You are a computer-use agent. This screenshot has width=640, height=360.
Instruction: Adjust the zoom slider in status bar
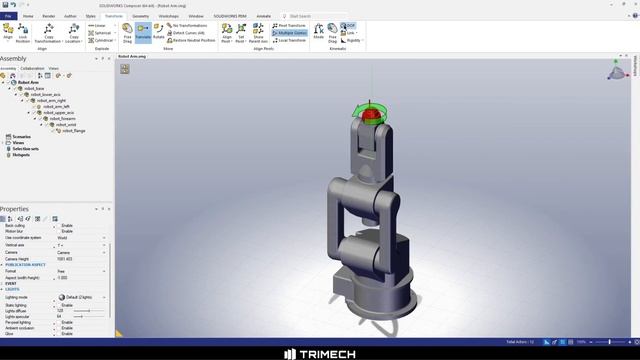coord(610,342)
